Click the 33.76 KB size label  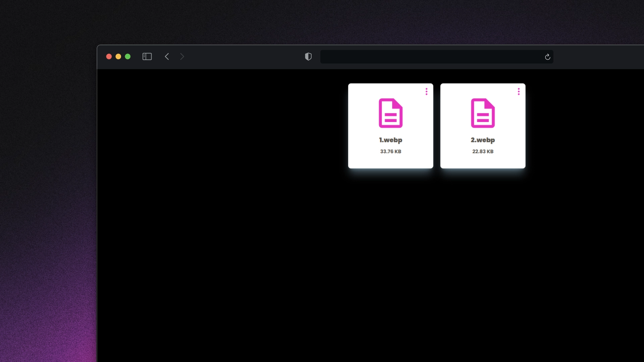390,152
